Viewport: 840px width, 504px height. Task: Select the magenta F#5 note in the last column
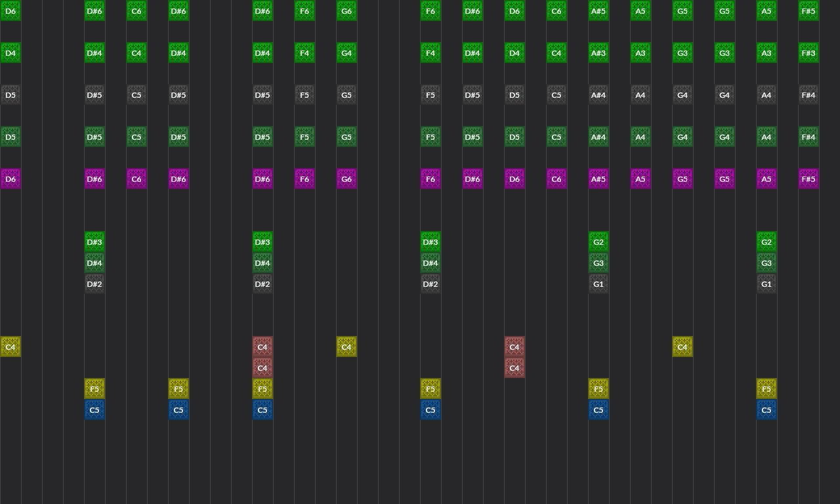[x=808, y=178]
